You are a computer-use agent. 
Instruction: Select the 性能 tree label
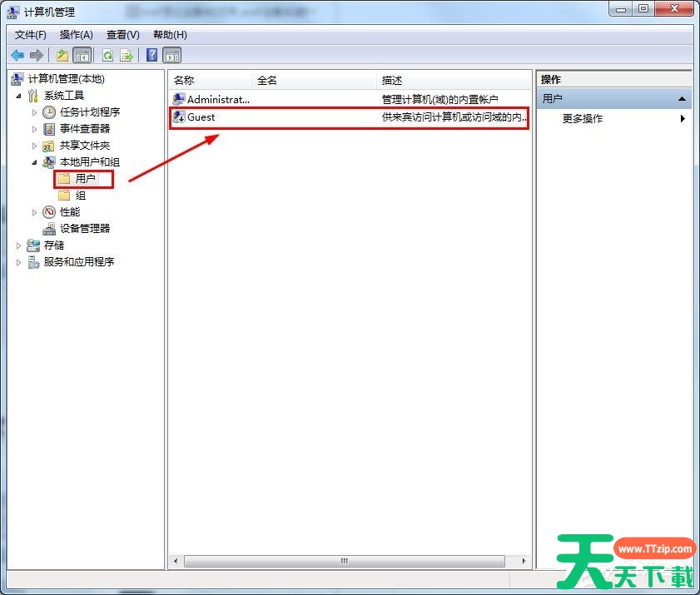pos(70,212)
